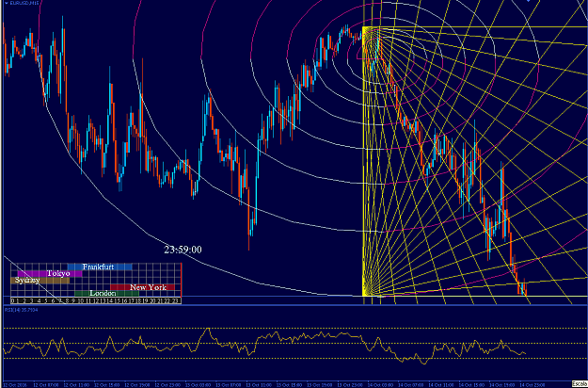Click hour 12 on the session hour scale
The height and width of the screenshot is (388, 588).
pos(96,300)
